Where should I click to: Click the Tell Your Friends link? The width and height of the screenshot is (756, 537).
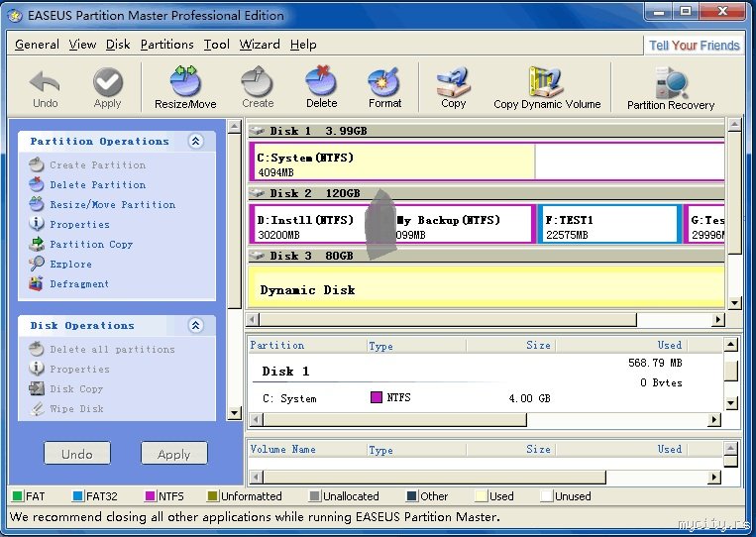pos(694,46)
